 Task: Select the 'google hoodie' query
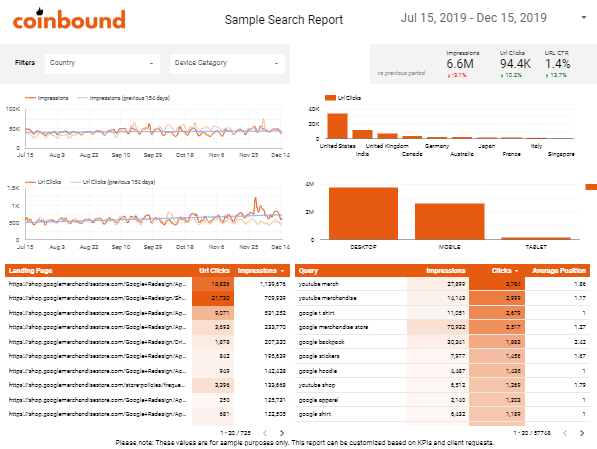click(318, 371)
